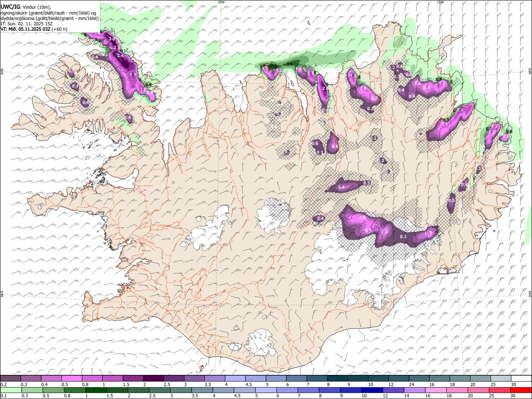Screen dimensions: 532x399
Task: Click the 'Vindur (10m),' text in the header
Action: pos(37,7)
